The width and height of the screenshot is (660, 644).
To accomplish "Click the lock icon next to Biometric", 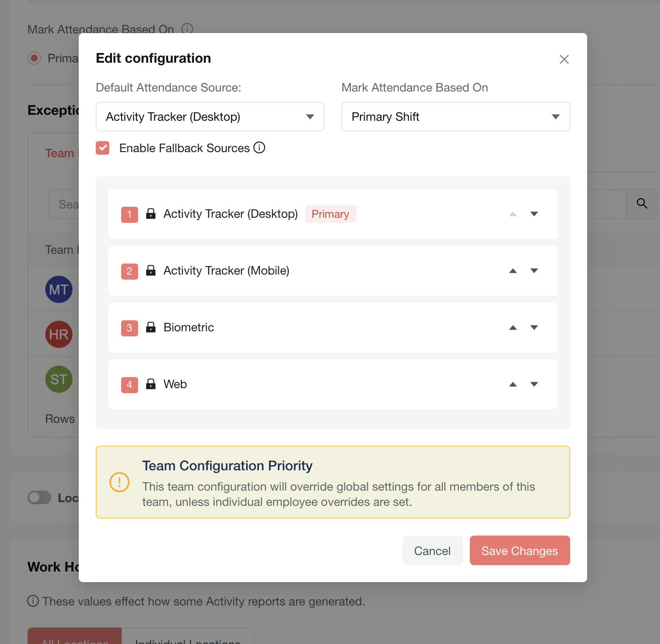I will click(x=151, y=328).
